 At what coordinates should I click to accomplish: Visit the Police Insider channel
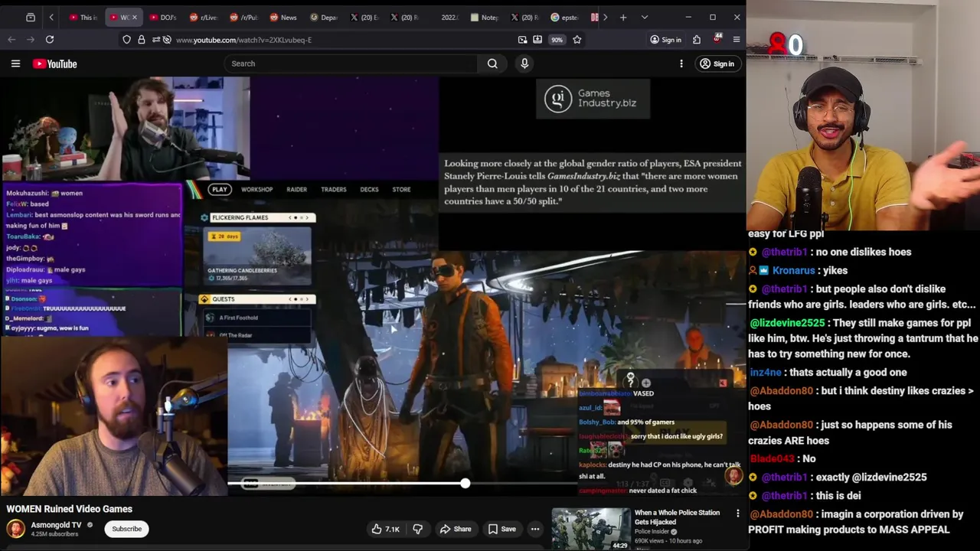(652, 532)
